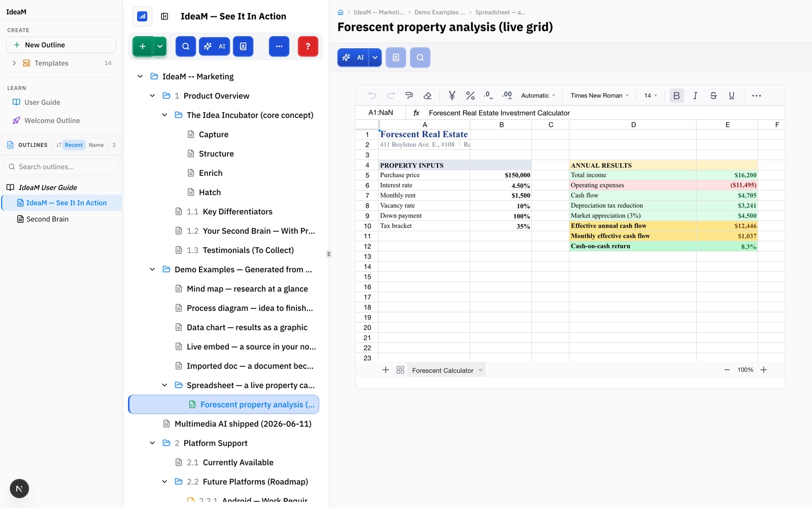812x508 pixels.
Task: Click the Search outlines field
Action: click(x=61, y=167)
